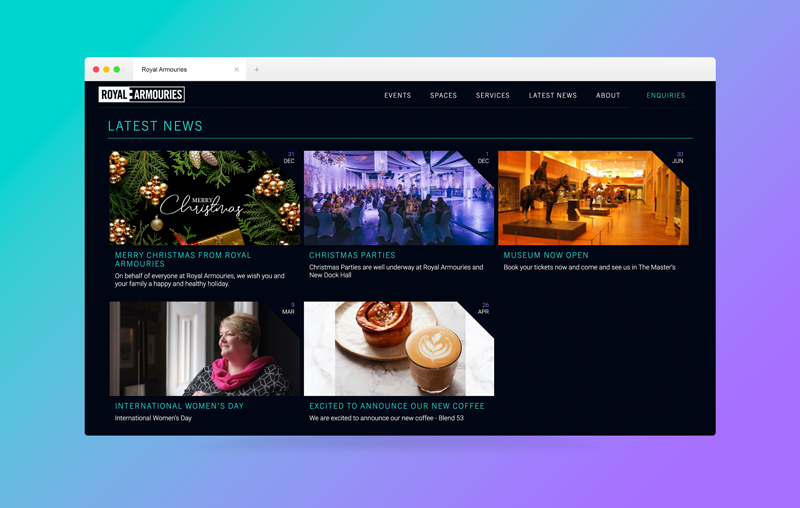The image size is (800, 508).
Task: Click the 31 Dec date label
Action: pyautogui.click(x=289, y=158)
